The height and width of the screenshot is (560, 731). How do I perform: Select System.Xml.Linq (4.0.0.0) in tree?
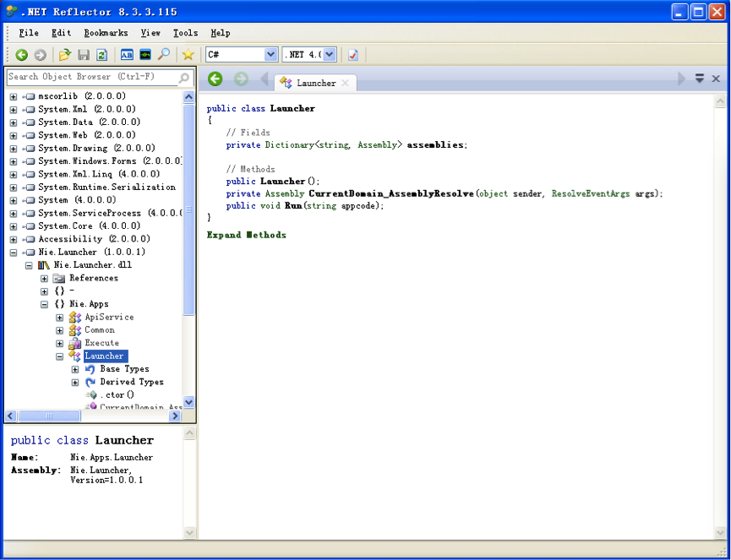[99, 174]
